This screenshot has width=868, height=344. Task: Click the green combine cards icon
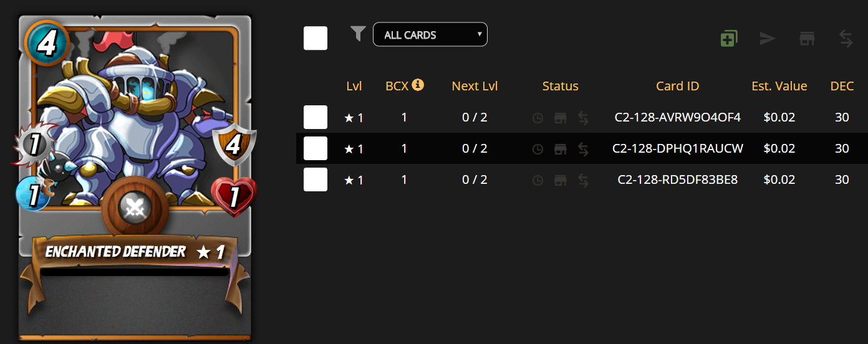(728, 39)
